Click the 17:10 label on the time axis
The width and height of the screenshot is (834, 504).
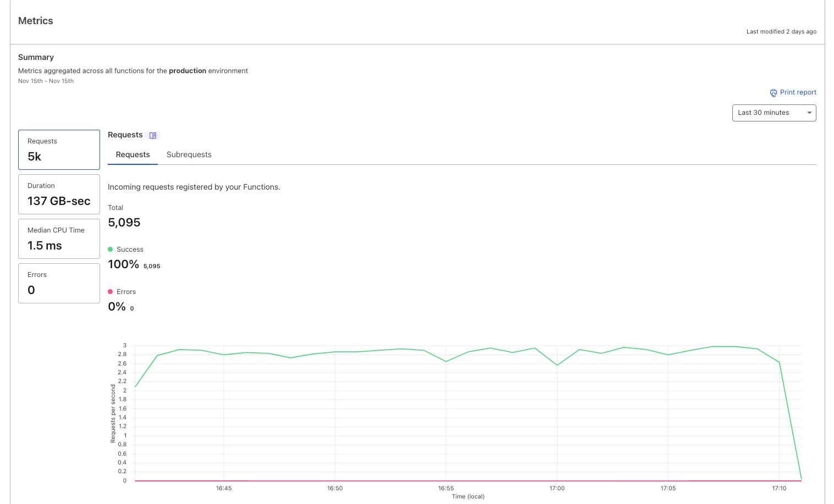pyautogui.click(x=779, y=488)
